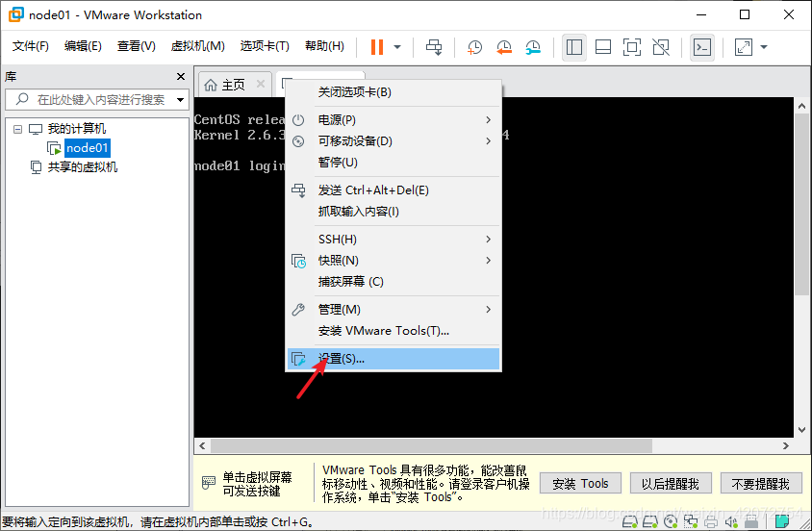
Task: Click the vertical scrollbar up arrow
Action: click(x=801, y=106)
